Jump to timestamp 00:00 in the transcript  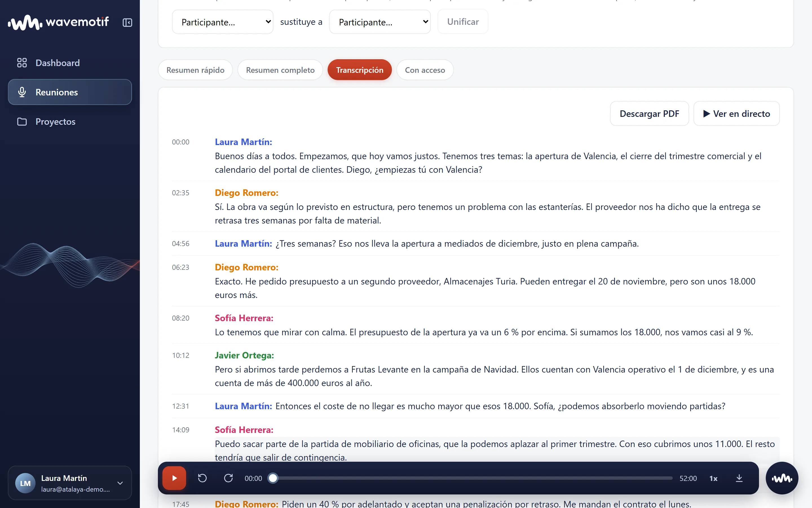[x=180, y=142]
